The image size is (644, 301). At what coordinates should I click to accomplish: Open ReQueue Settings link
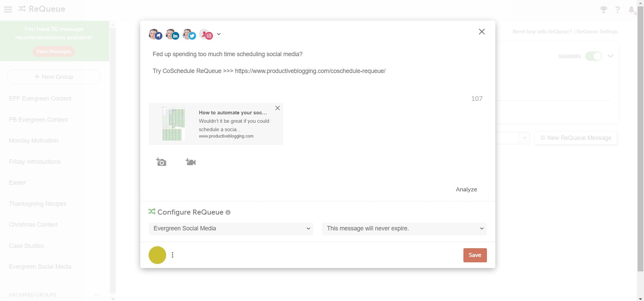pos(597,32)
